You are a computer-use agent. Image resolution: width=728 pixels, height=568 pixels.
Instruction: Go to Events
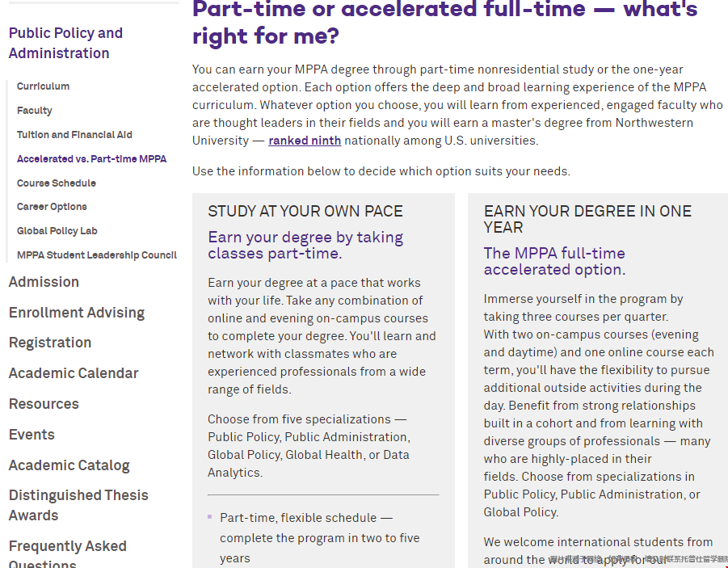click(32, 435)
